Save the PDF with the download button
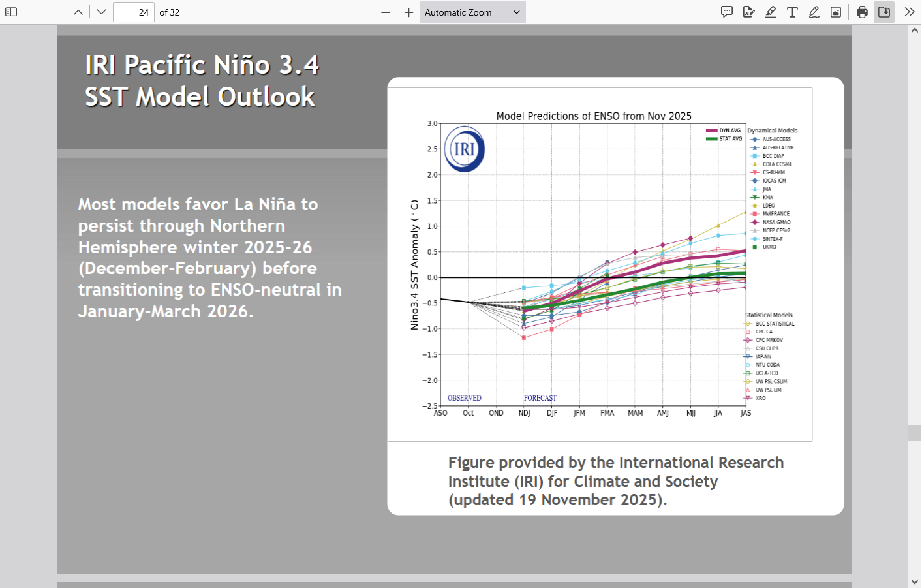The height and width of the screenshot is (588, 922). coord(884,12)
